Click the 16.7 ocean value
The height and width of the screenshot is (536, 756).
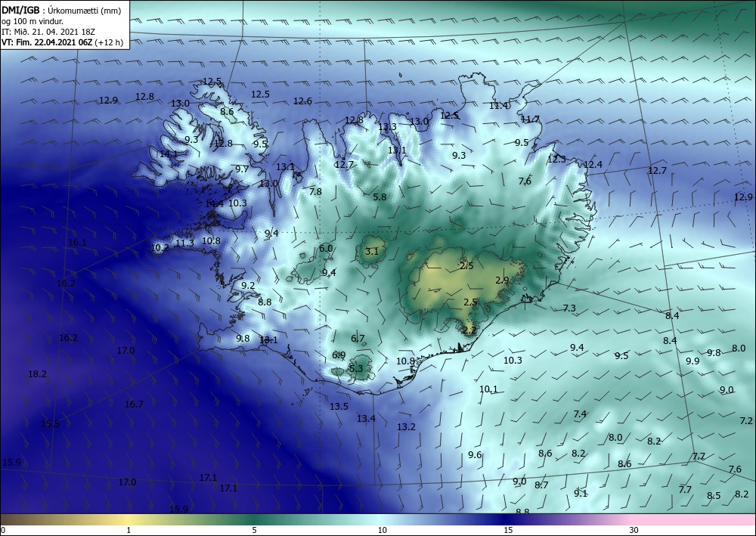pos(134,404)
